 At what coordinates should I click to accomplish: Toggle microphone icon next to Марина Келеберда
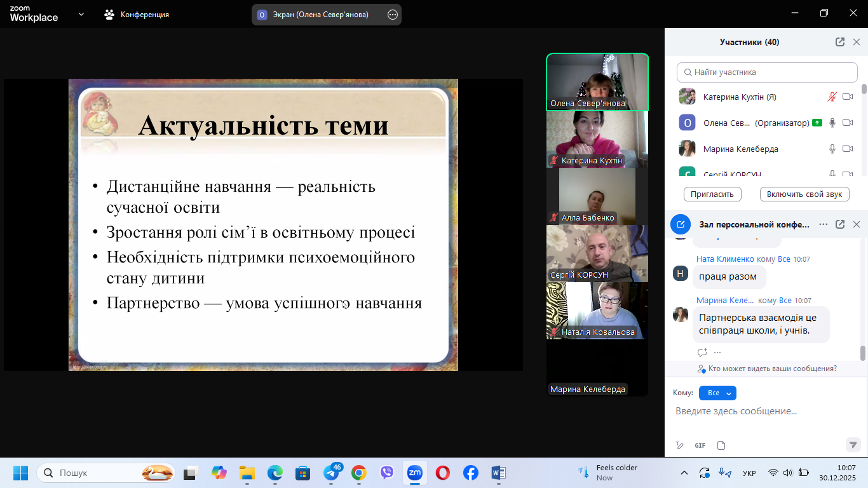coord(832,149)
